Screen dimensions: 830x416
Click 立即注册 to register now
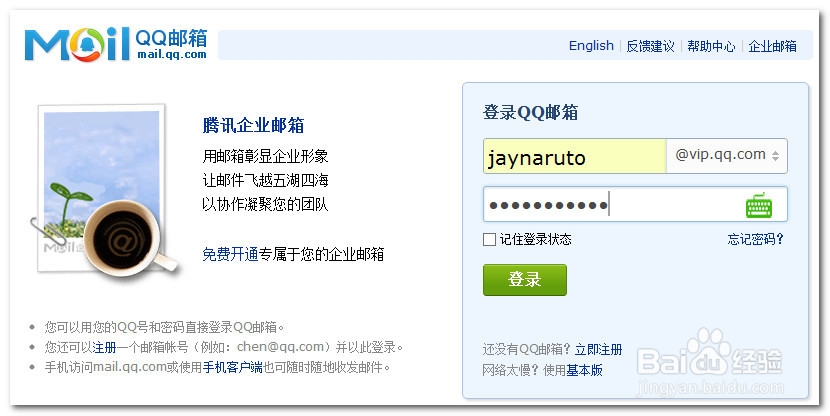(x=599, y=349)
